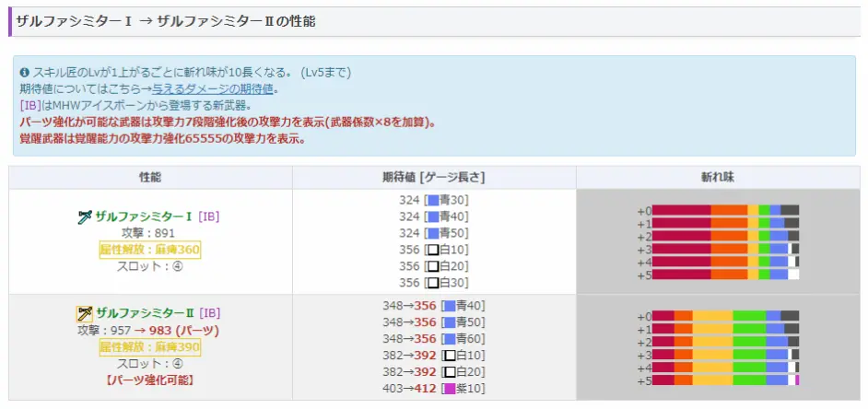Click the blue square in the 348→356 [青40] row
This screenshot has width=868, height=409.
pos(450,306)
